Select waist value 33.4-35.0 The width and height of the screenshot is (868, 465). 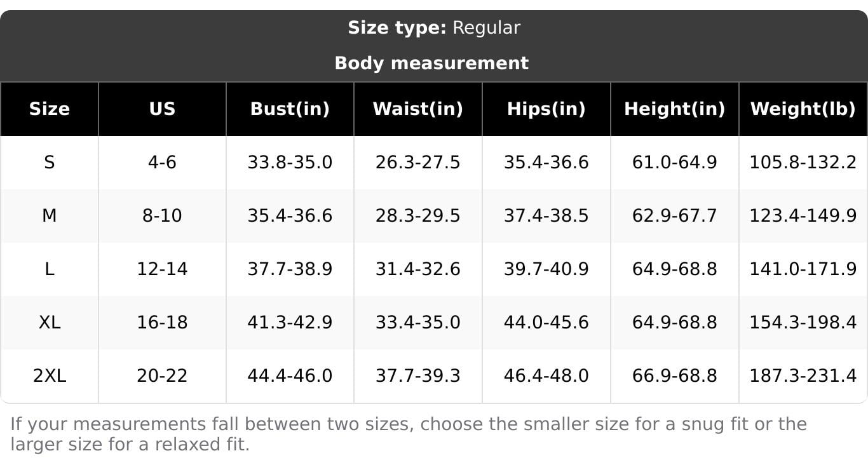click(x=417, y=323)
